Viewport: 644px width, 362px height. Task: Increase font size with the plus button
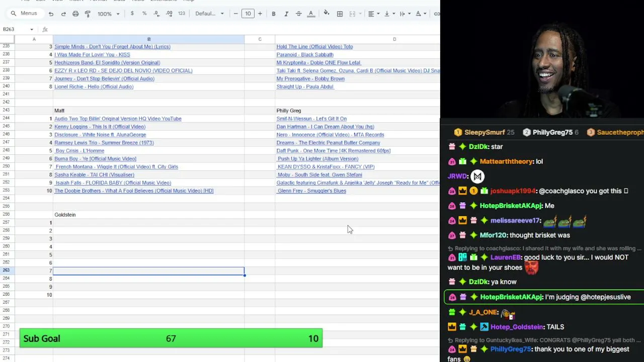[x=260, y=14]
